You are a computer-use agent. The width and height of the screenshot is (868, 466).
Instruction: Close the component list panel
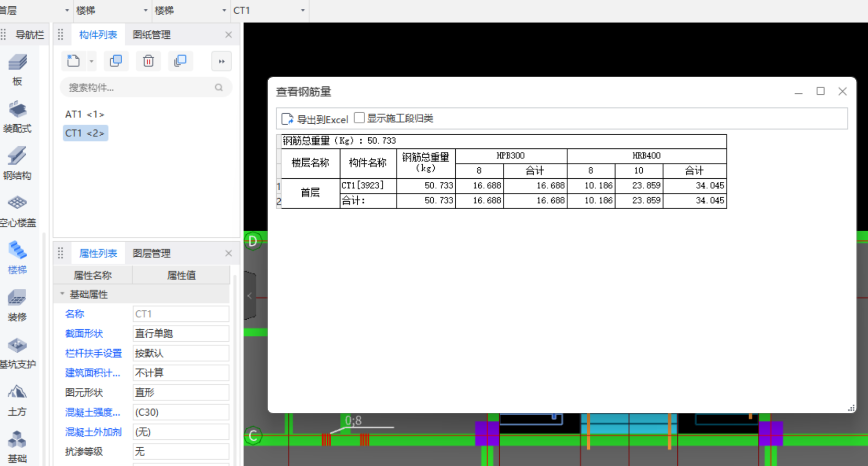tap(228, 35)
